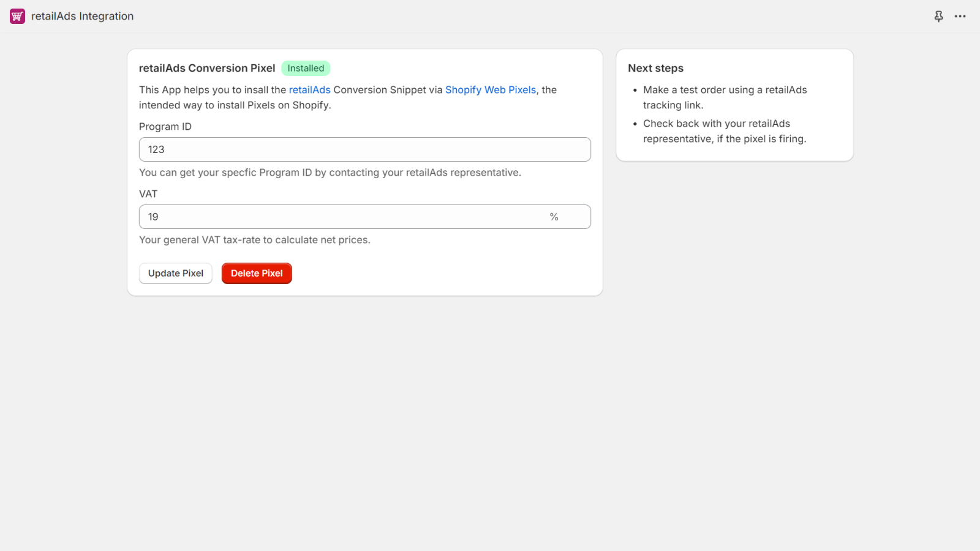
Task: Focus the Program ID input field
Action: coord(364,149)
